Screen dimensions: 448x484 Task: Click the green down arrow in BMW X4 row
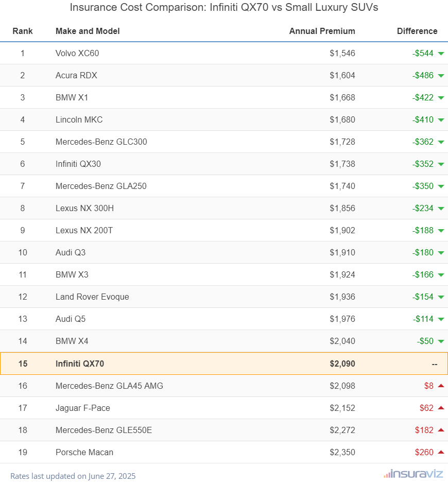(441, 341)
